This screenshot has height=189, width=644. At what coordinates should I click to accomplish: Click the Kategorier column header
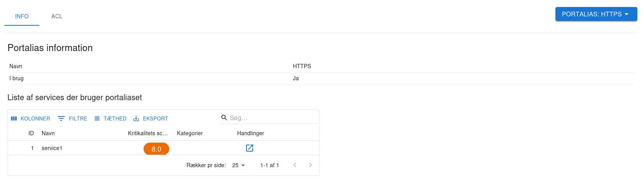190,133
